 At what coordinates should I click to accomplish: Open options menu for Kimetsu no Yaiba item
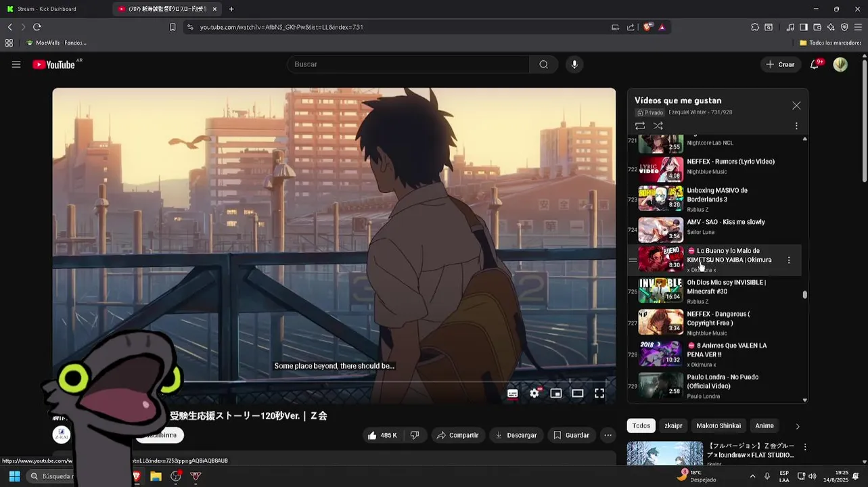point(789,260)
